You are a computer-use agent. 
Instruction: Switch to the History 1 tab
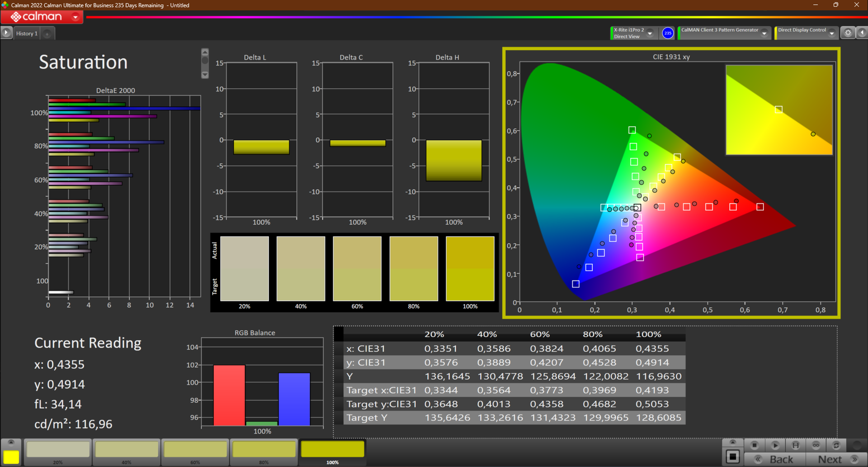click(x=27, y=33)
